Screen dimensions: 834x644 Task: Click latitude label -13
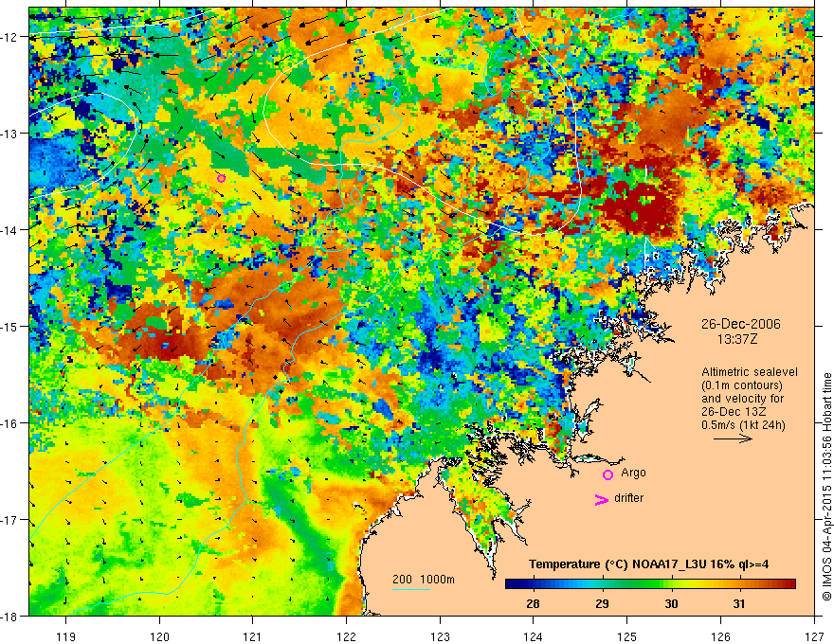point(11,133)
